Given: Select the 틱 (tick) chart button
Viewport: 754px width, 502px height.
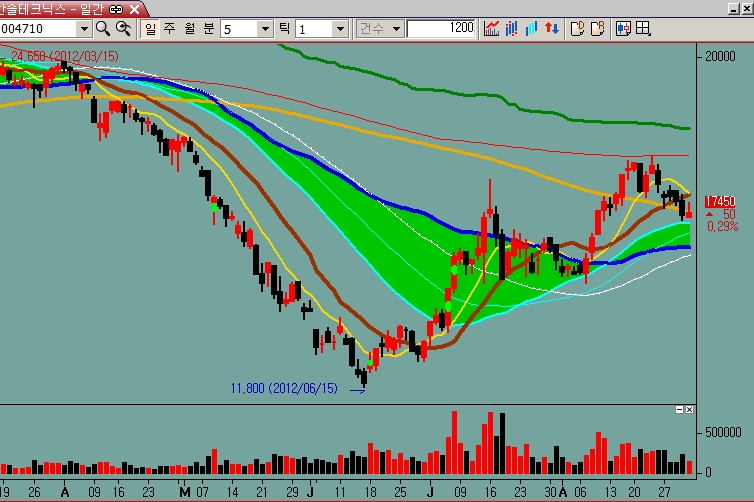Looking at the screenshot, I should 283,28.
